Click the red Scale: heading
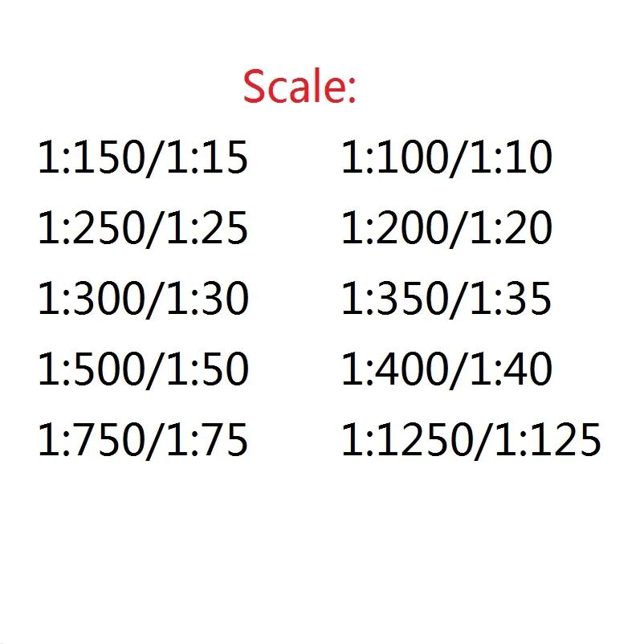Screen dimensions: 644x644 [299, 87]
